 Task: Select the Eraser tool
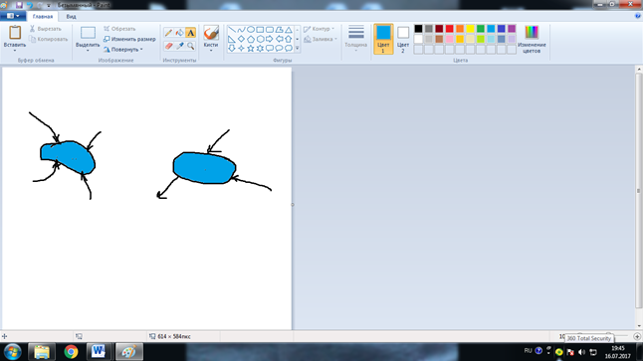tap(168, 46)
